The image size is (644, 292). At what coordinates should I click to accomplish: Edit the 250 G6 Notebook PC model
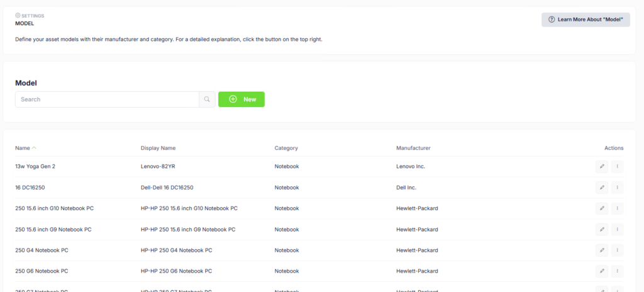(x=602, y=271)
